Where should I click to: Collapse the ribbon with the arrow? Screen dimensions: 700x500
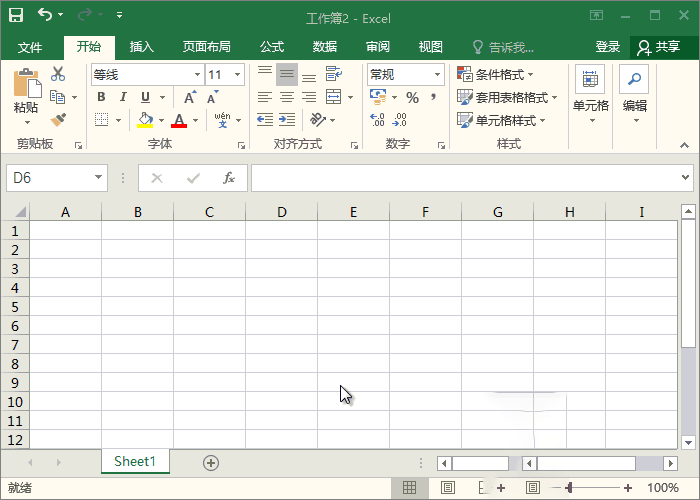coord(684,145)
